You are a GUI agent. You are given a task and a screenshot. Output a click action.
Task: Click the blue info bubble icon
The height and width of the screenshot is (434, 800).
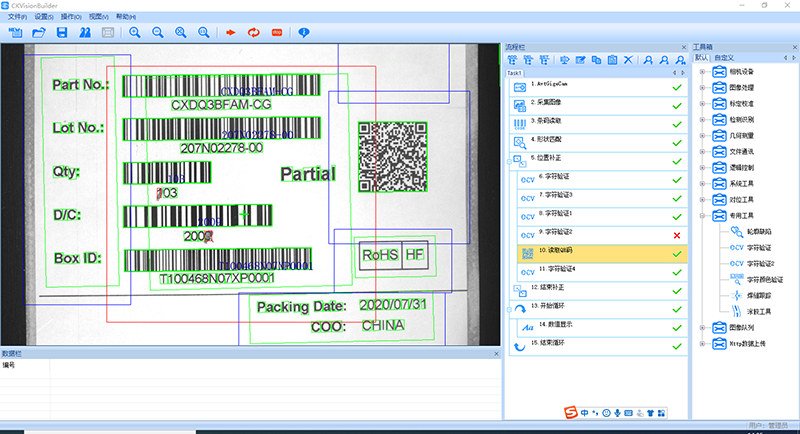304,33
